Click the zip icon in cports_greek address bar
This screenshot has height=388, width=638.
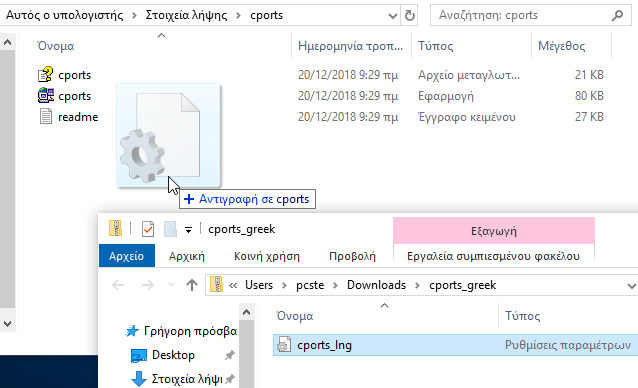(216, 284)
